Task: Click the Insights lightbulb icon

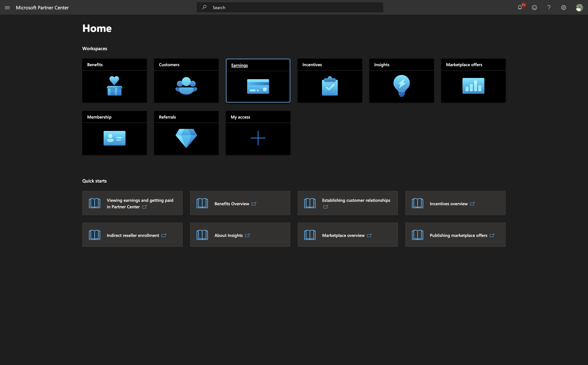Action: click(x=402, y=86)
